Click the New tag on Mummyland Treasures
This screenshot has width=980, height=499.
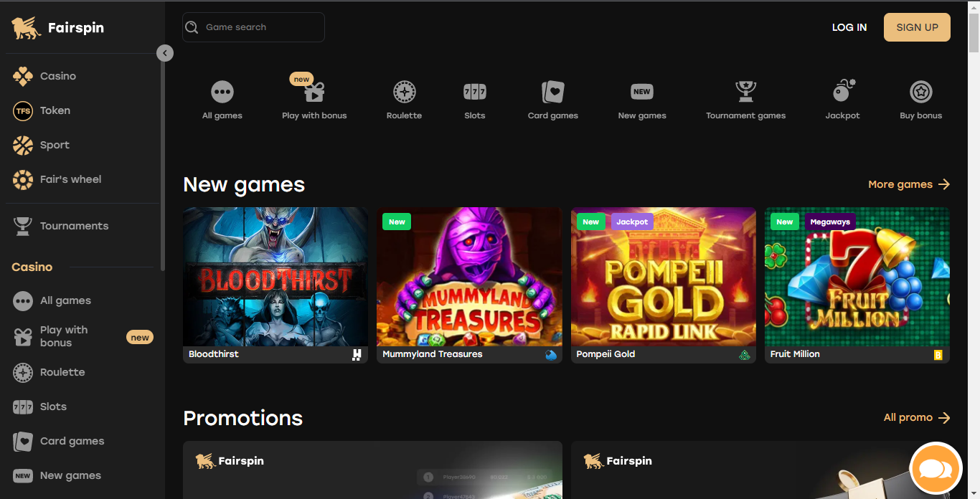[x=397, y=222]
